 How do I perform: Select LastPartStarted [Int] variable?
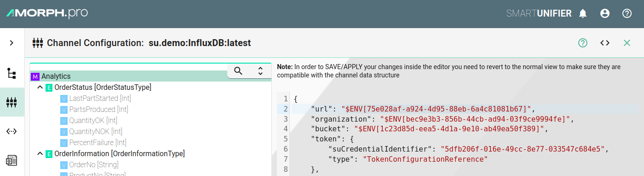click(100, 98)
